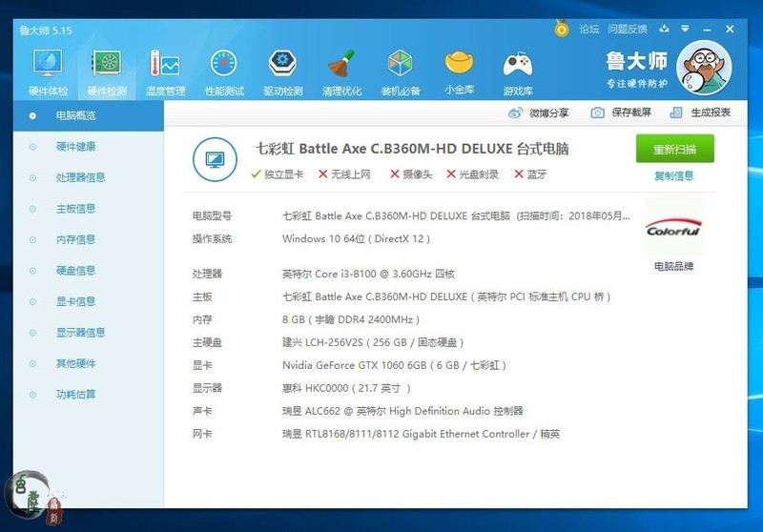763x532 pixels.
Task: Open 游戏库 gamepad icon
Action: tap(518, 72)
